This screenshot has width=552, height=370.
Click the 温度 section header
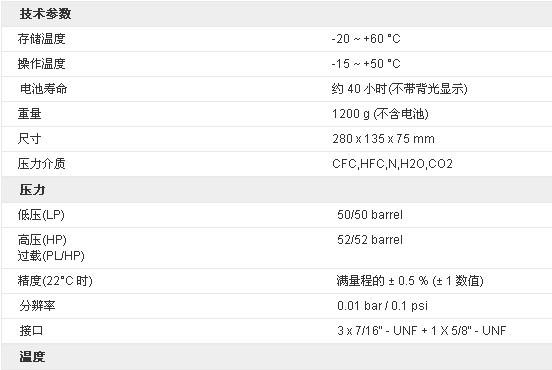tap(32, 357)
